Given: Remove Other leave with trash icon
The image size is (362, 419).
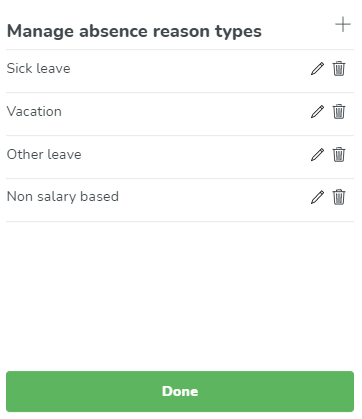Looking at the screenshot, I should point(339,154).
